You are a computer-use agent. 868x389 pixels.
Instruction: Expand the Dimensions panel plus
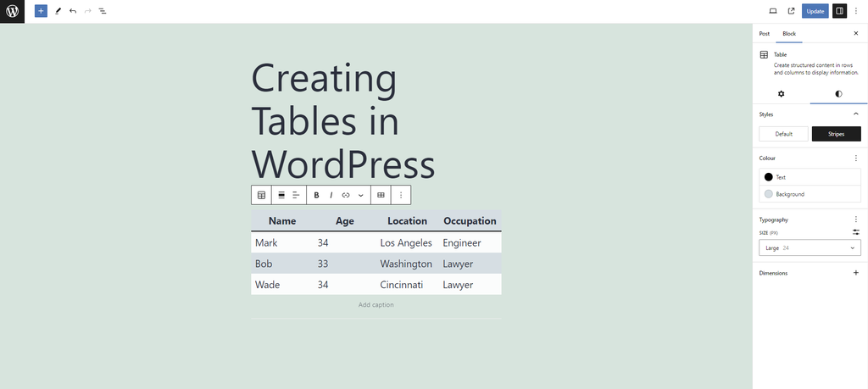pyautogui.click(x=856, y=273)
